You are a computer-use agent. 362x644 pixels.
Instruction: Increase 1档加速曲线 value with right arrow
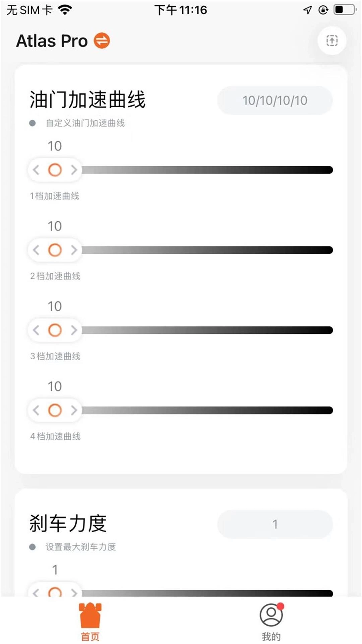click(x=74, y=170)
